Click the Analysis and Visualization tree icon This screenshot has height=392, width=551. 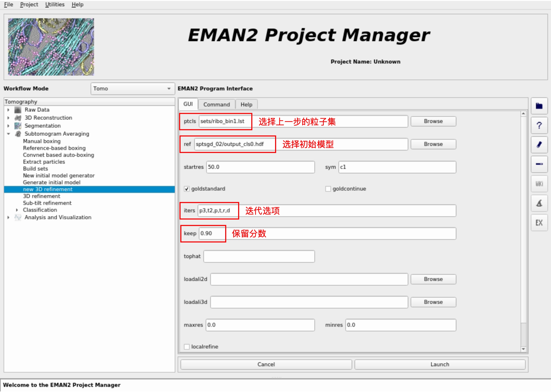point(18,217)
